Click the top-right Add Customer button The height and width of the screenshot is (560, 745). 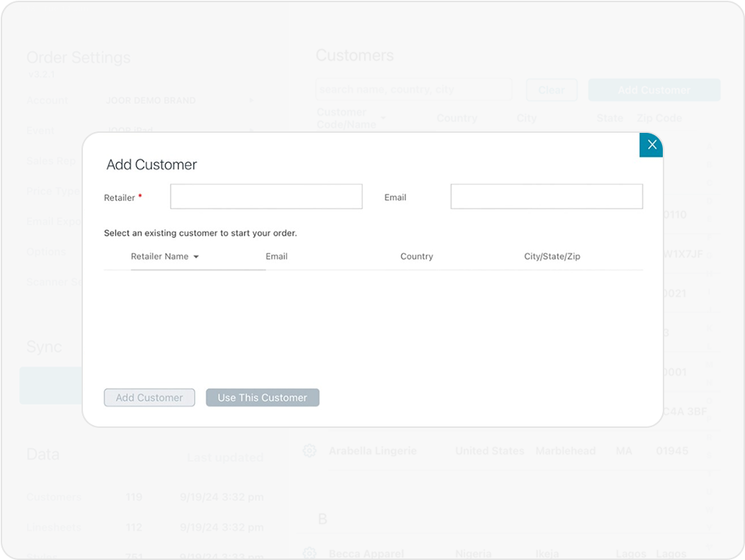[x=654, y=90]
